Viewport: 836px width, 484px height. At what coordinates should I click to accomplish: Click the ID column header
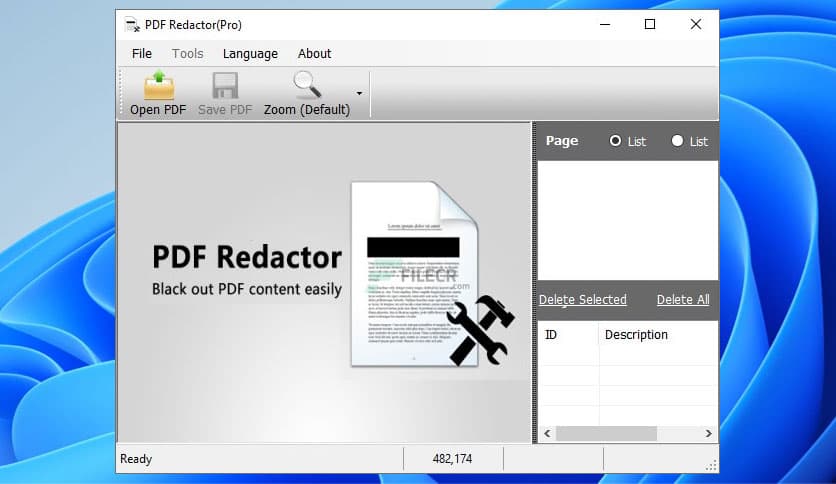click(x=568, y=335)
